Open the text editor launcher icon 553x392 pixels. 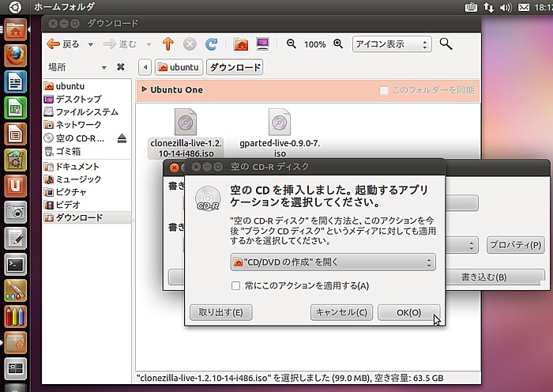15,238
